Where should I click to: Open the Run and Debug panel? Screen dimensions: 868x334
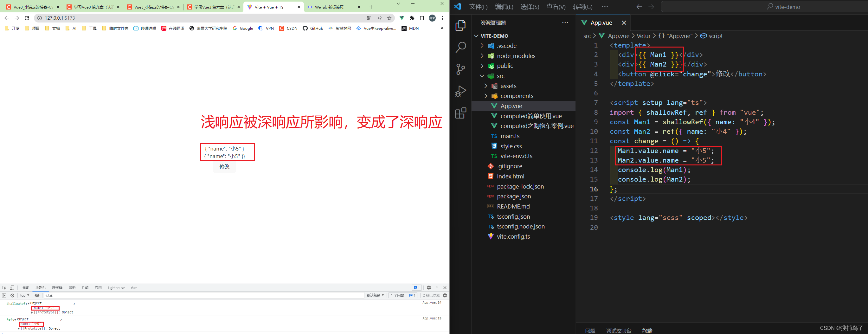click(460, 91)
